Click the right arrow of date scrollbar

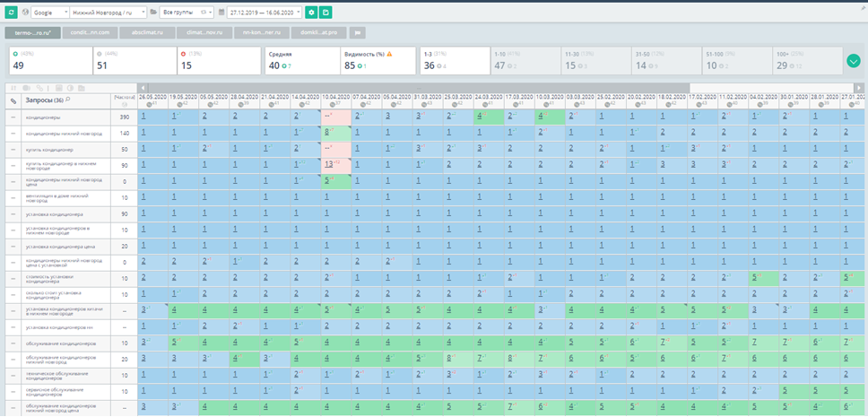point(859,88)
